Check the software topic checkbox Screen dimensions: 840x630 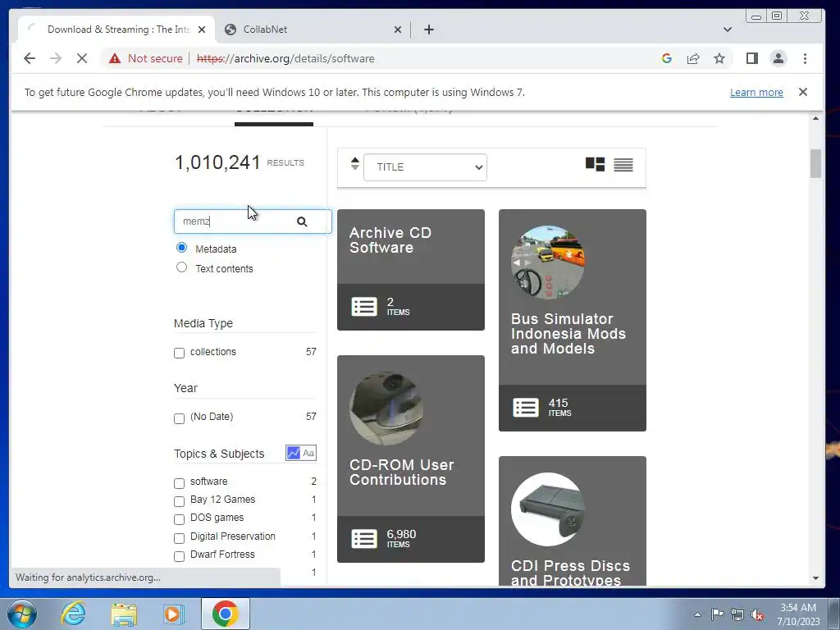(180, 483)
